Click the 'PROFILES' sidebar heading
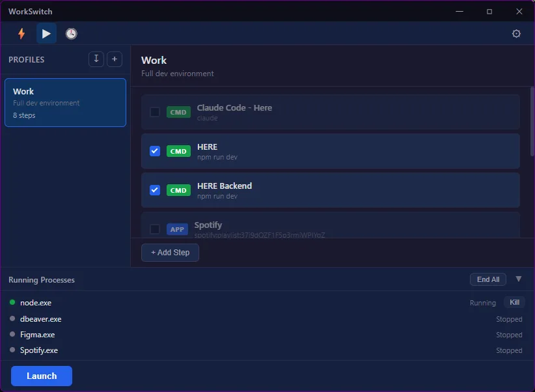Viewport: 535px width, 392px height. [x=26, y=60]
